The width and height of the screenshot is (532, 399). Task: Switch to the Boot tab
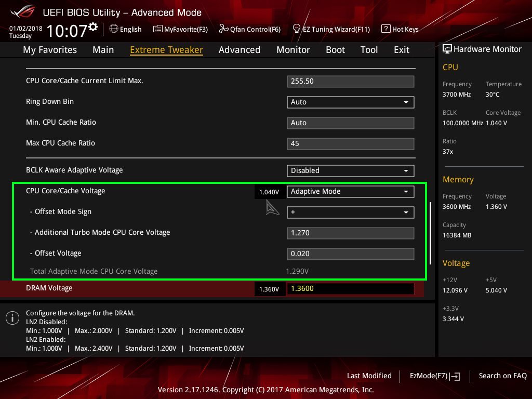[335, 50]
